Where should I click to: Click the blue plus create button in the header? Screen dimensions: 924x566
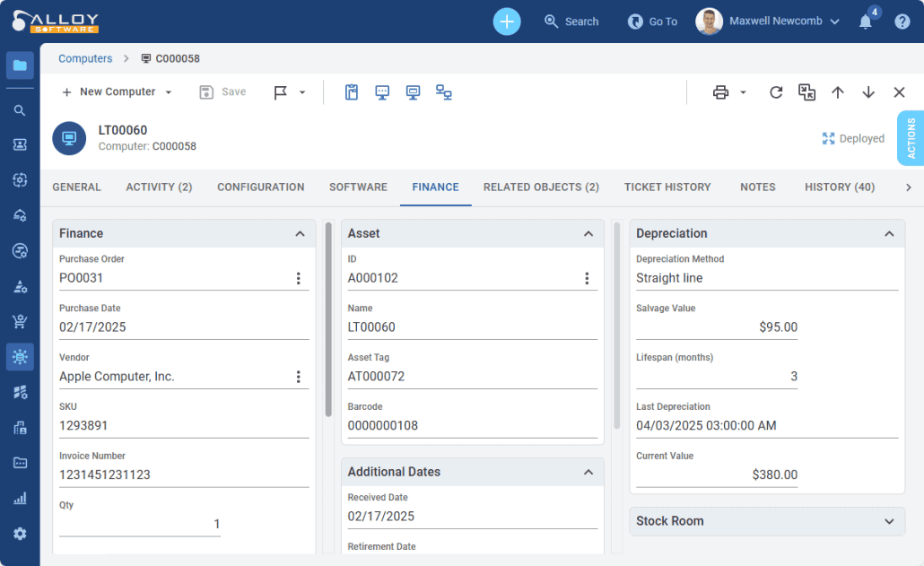coord(506,21)
